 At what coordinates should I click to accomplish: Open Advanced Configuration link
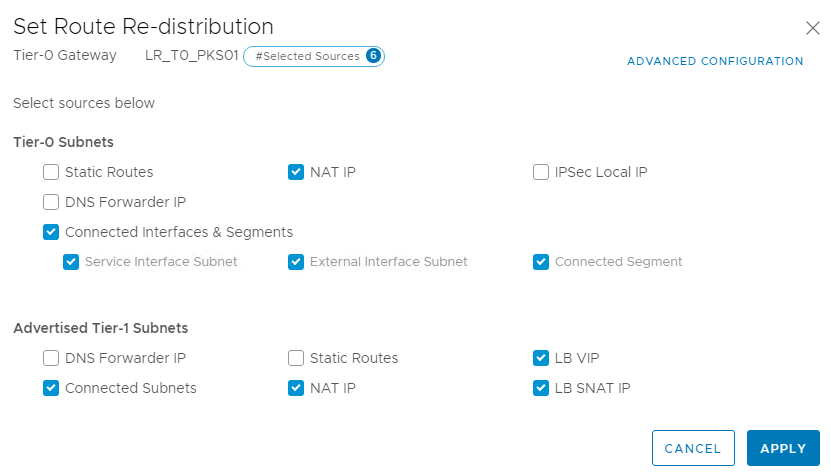point(715,61)
